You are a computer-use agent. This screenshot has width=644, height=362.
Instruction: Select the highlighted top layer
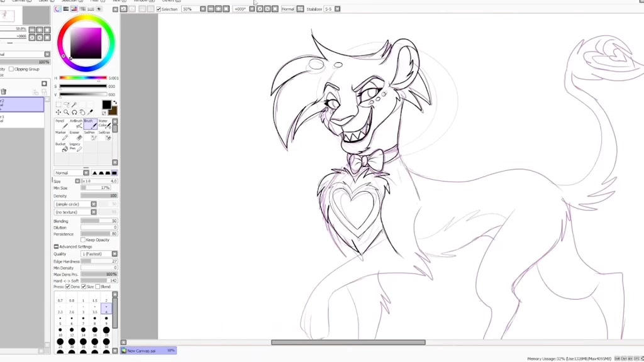(x=22, y=104)
